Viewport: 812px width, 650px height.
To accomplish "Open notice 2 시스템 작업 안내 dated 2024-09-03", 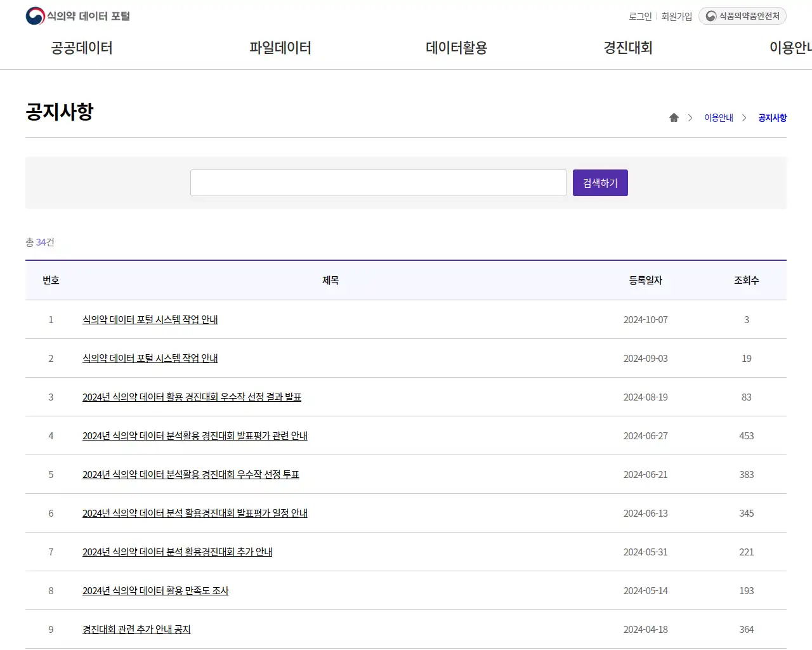I will 150,358.
